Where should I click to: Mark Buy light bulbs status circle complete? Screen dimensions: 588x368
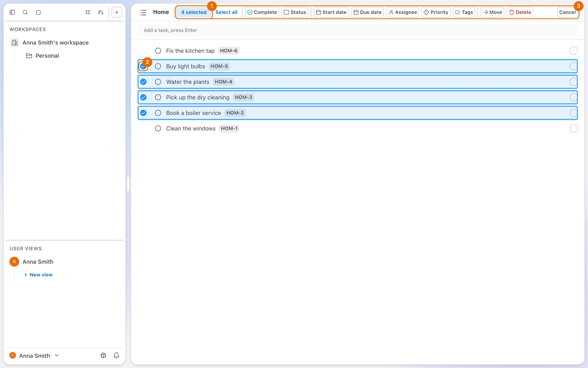tap(158, 66)
